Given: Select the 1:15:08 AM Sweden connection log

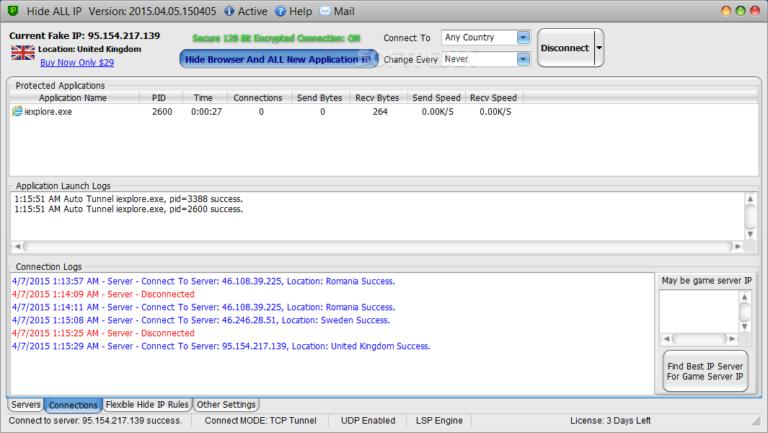Looking at the screenshot, I should coord(201,320).
